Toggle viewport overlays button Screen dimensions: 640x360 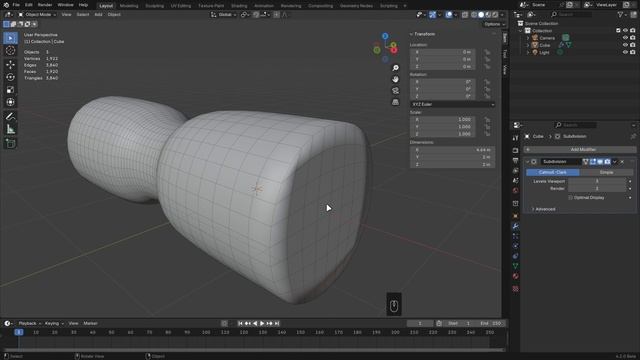coord(449,15)
